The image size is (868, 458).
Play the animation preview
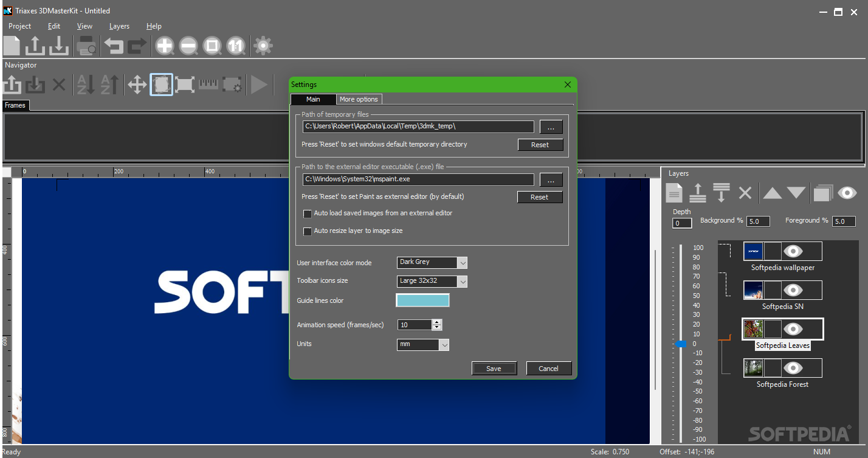tap(259, 85)
